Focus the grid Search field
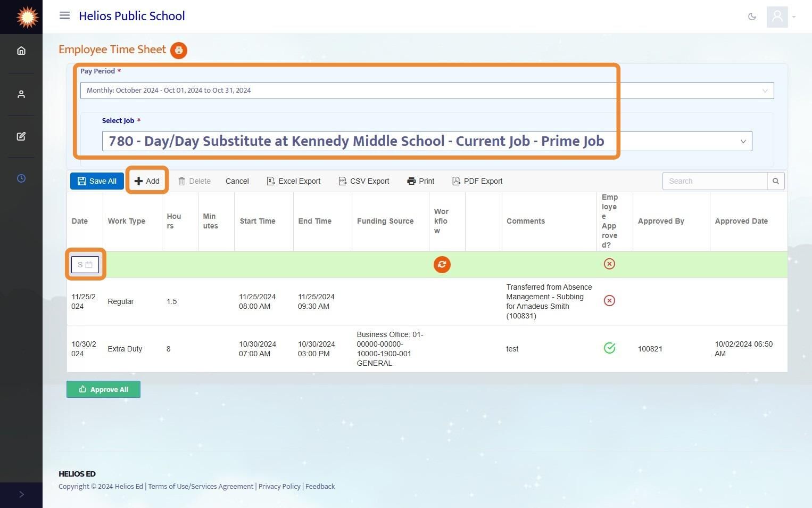This screenshot has width=812, height=508. pyautogui.click(x=715, y=181)
